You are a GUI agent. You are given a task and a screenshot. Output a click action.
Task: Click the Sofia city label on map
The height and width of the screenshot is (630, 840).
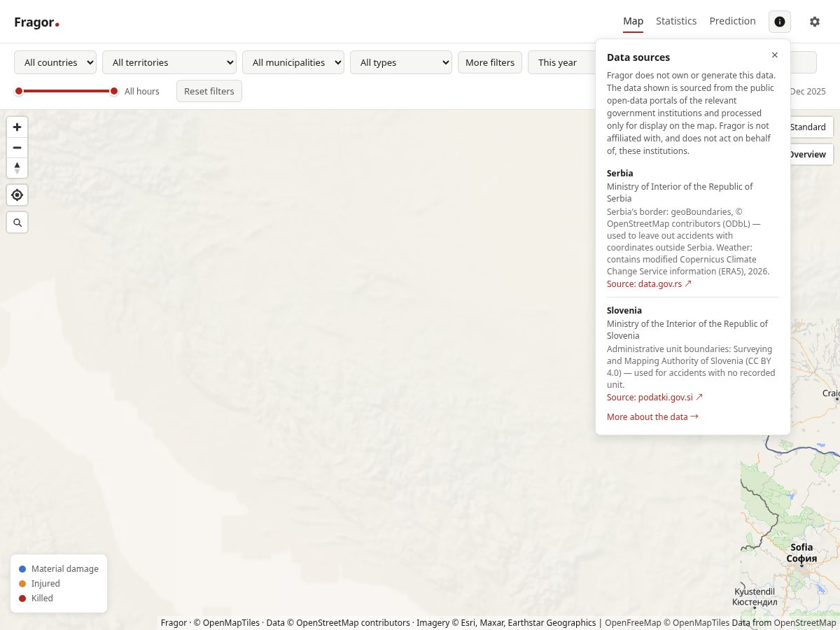pos(801,553)
